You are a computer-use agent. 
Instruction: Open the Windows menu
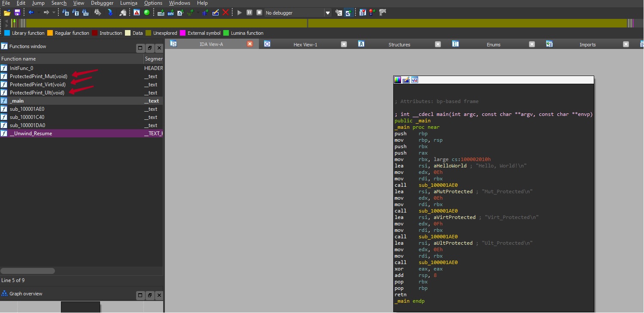(179, 3)
